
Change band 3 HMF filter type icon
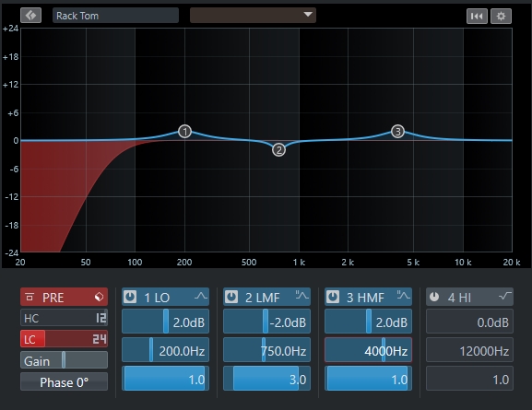404,296
